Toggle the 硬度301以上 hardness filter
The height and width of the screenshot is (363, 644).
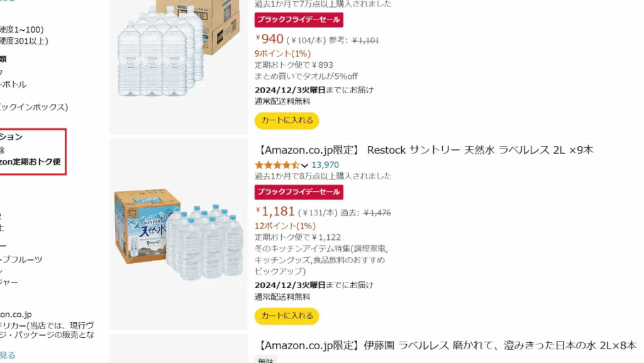point(25,41)
